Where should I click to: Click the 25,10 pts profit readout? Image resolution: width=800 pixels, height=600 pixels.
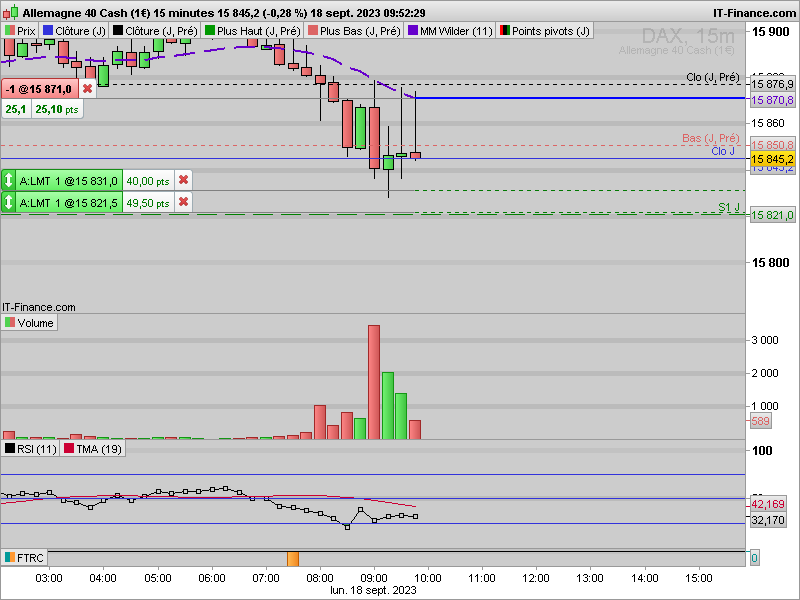57,109
